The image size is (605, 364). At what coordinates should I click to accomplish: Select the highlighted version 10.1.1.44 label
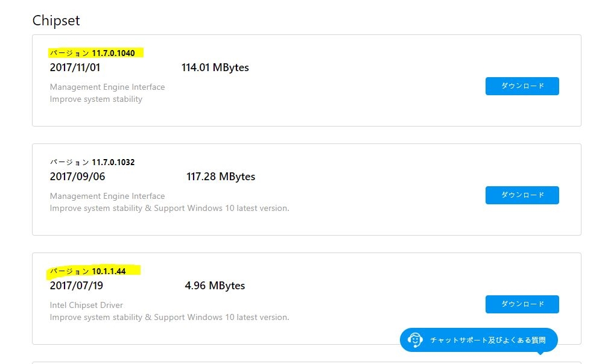point(88,271)
